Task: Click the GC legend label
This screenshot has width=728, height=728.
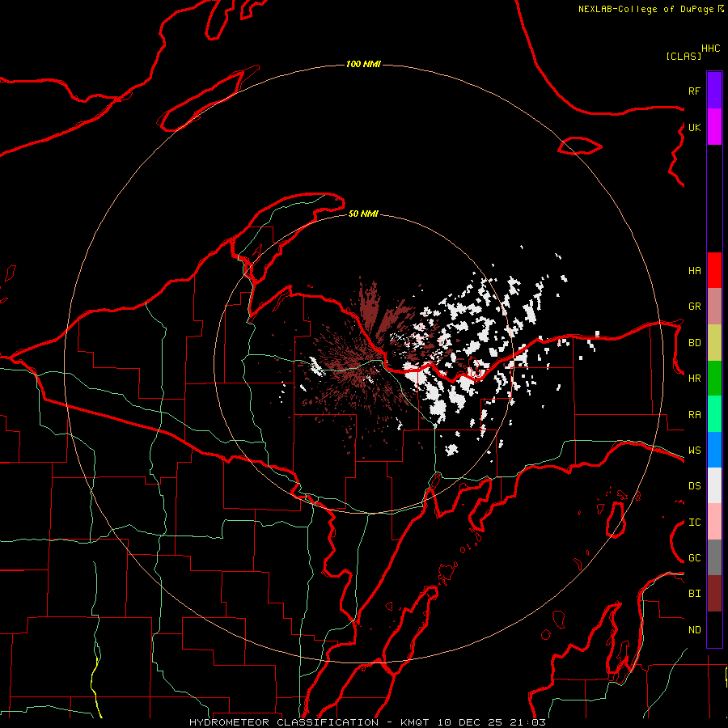Action: (x=694, y=557)
